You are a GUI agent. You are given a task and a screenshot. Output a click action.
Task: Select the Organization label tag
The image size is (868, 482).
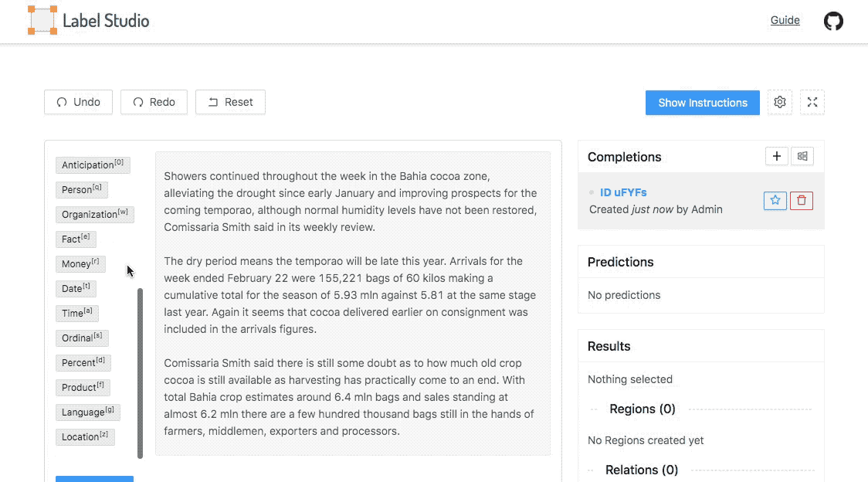tap(95, 215)
